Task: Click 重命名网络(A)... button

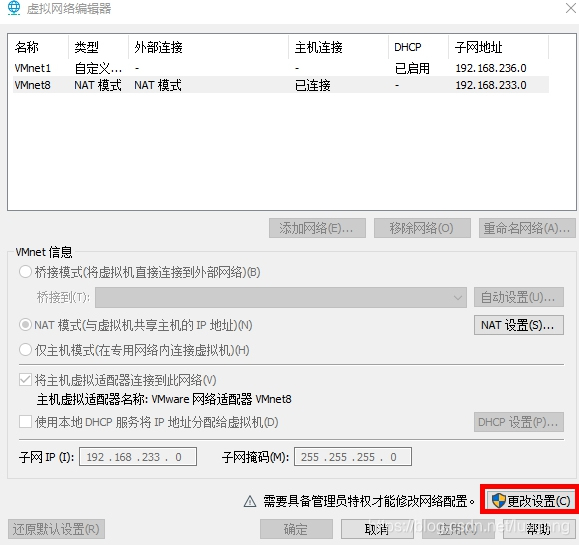Action: point(527,228)
